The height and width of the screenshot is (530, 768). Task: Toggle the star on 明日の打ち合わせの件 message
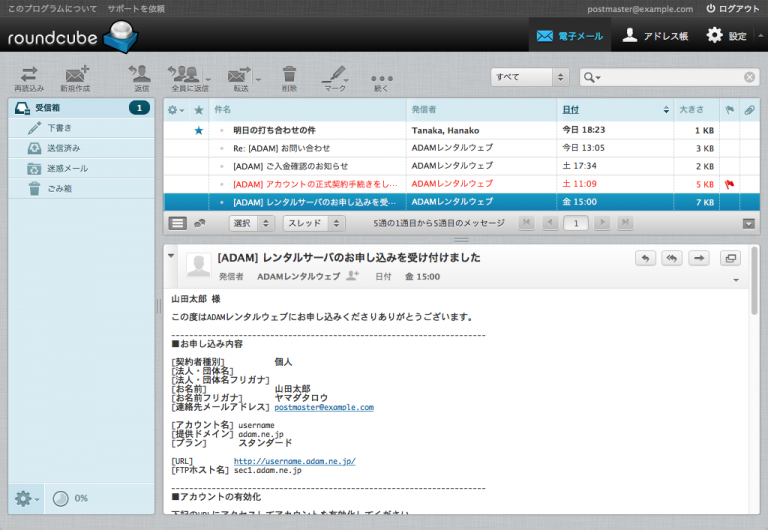coord(198,130)
